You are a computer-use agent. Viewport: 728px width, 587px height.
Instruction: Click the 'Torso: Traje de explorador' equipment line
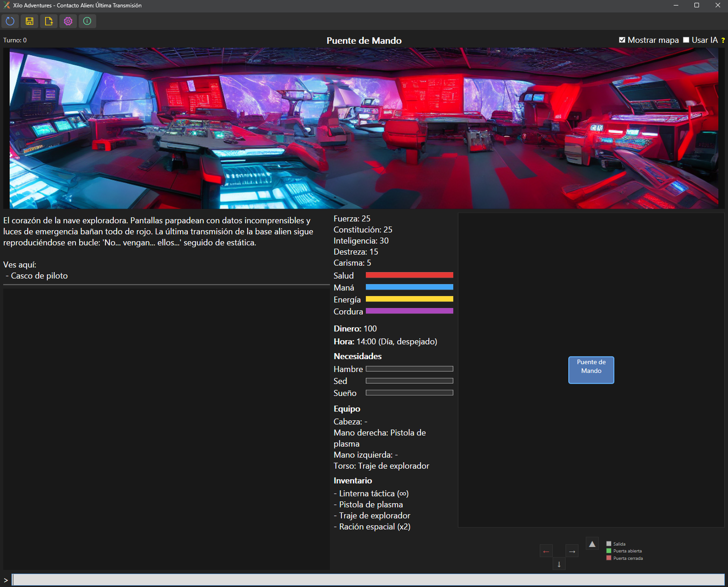[381, 466]
